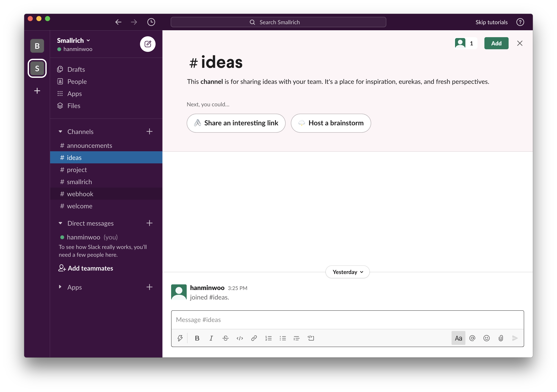The height and width of the screenshot is (392, 557).
Task: Insert a link with the link icon
Action: point(254,338)
